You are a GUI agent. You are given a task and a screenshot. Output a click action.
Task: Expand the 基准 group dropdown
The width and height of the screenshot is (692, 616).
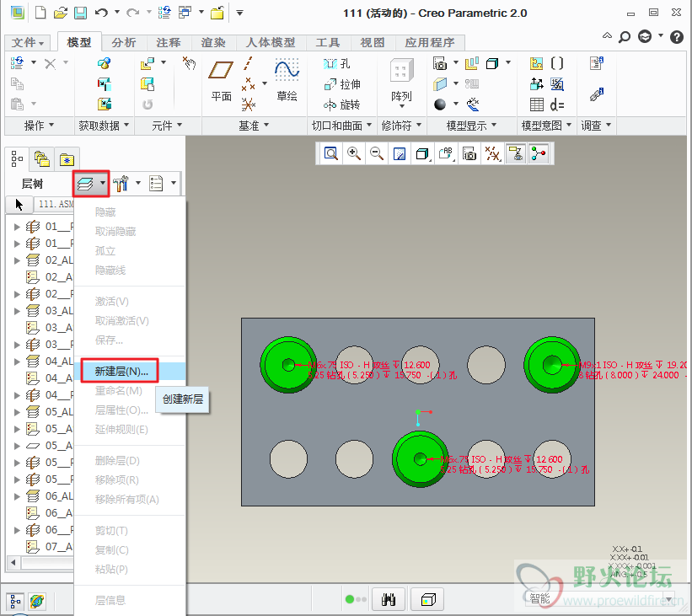254,126
